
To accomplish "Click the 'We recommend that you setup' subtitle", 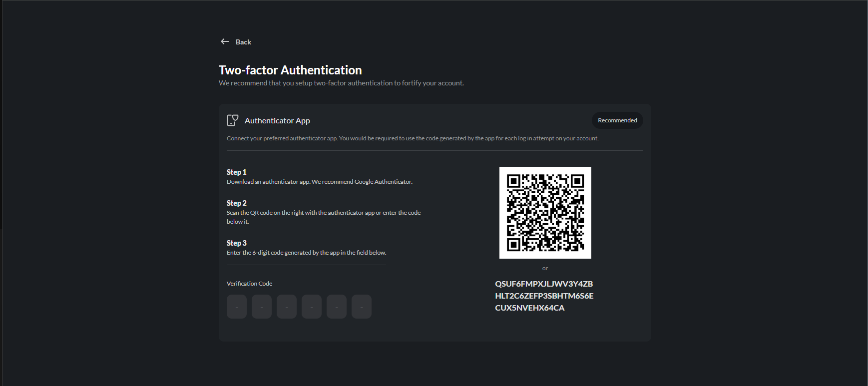I will (x=341, y=83).
